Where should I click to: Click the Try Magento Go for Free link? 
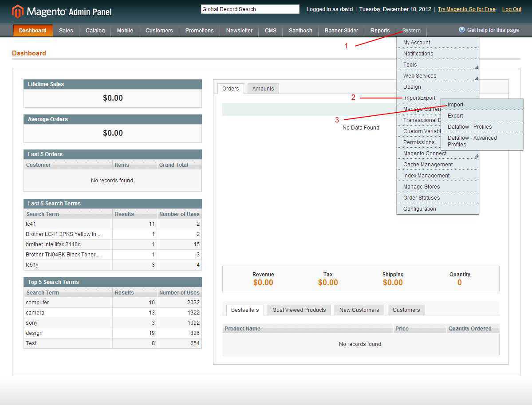pyautogui.click(x=466, y=8)
